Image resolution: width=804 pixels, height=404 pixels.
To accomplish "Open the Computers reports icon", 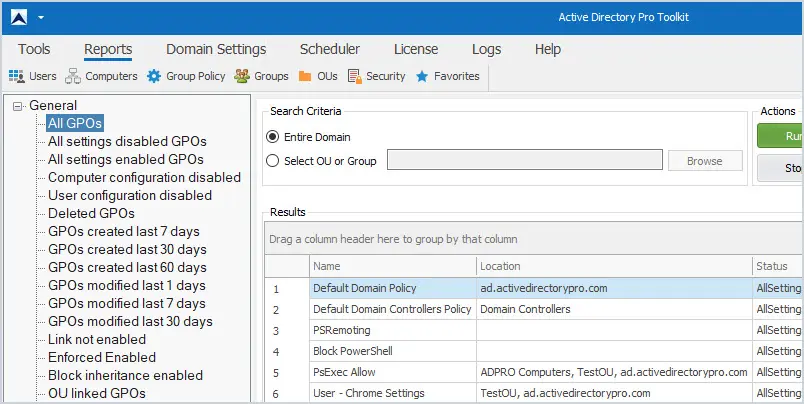I will [x=73, y=76].
